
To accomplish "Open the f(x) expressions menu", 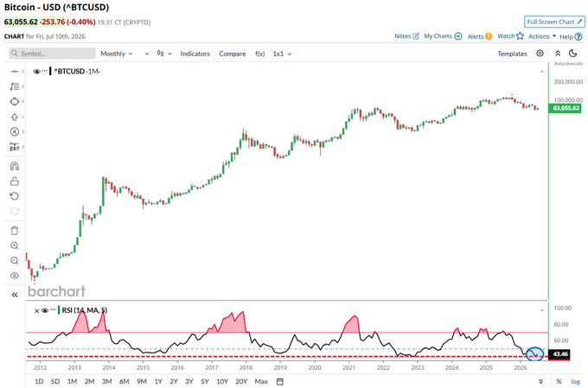I will pos(260,54).
